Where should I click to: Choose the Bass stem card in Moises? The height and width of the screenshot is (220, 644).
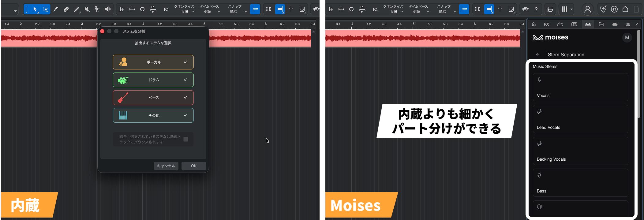click(x=580, y=183)
